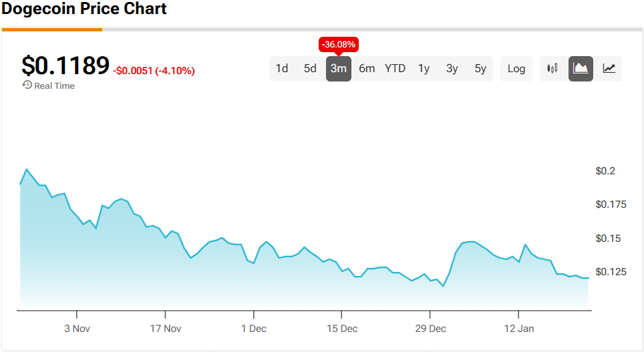Switch chart to 6m range
Screen dimensions: 644x352
click(x=367, y=68)
